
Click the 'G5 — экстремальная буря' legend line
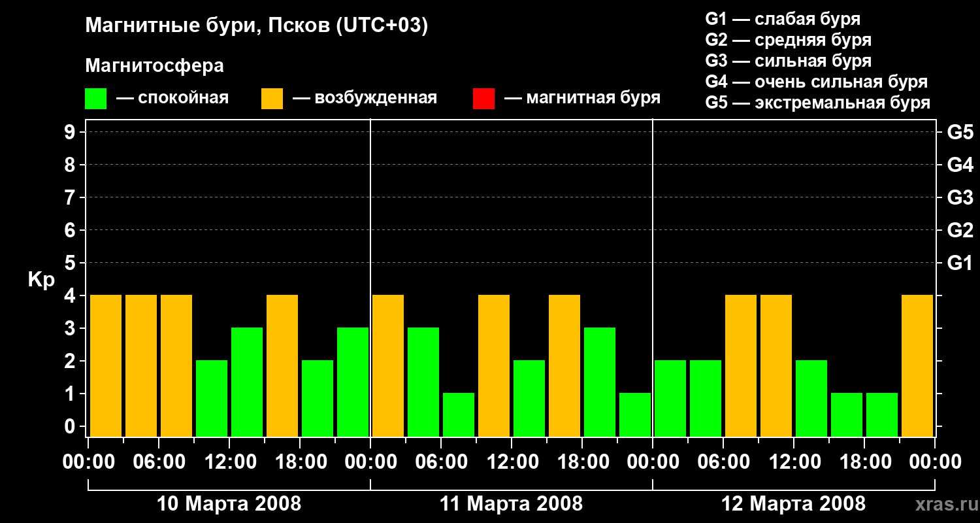pyautogui.click(x=817, y=103)
